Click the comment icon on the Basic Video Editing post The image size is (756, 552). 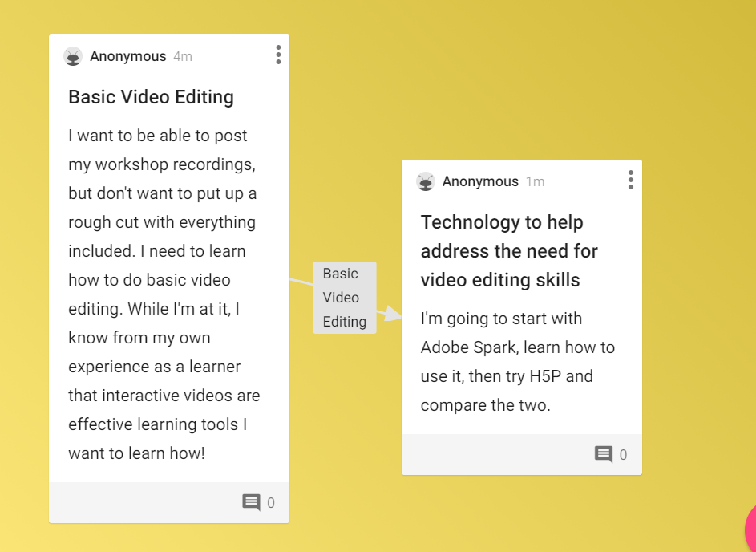tap(251, 502)
